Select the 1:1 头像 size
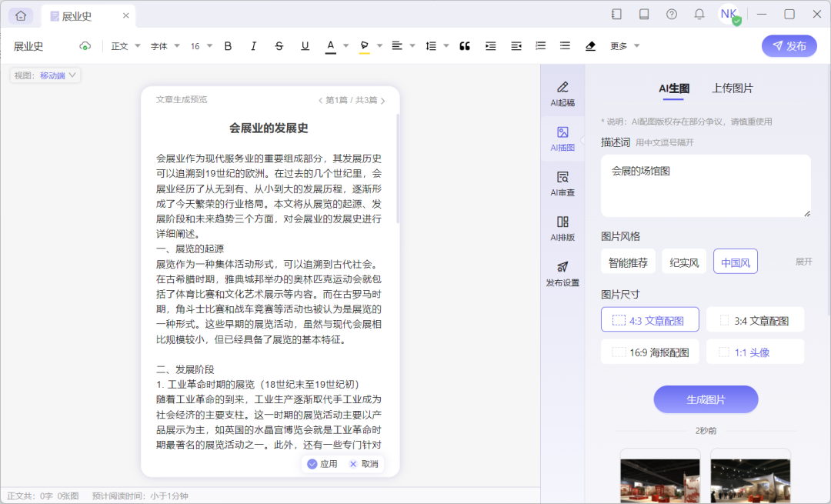Viewport: 831px width, 504px height. point(756,352)
